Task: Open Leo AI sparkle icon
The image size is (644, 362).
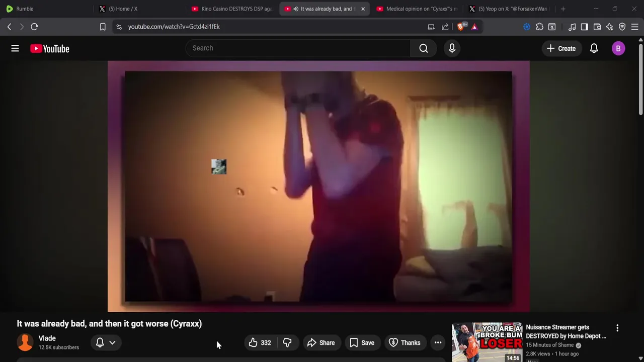Action: 610,27
